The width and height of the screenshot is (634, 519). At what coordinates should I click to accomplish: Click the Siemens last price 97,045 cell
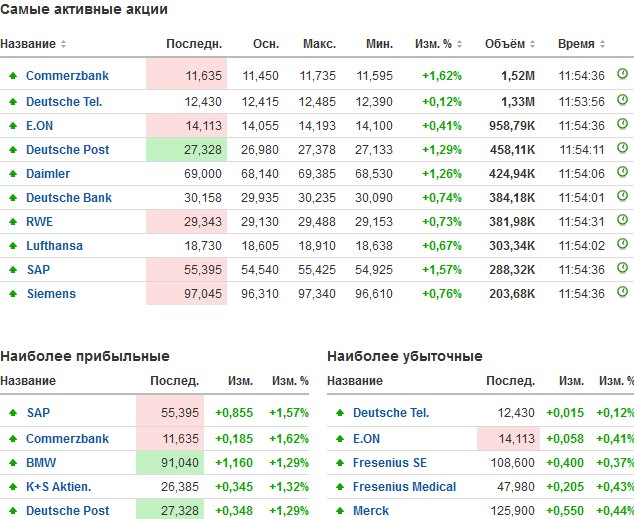(186, 294)
